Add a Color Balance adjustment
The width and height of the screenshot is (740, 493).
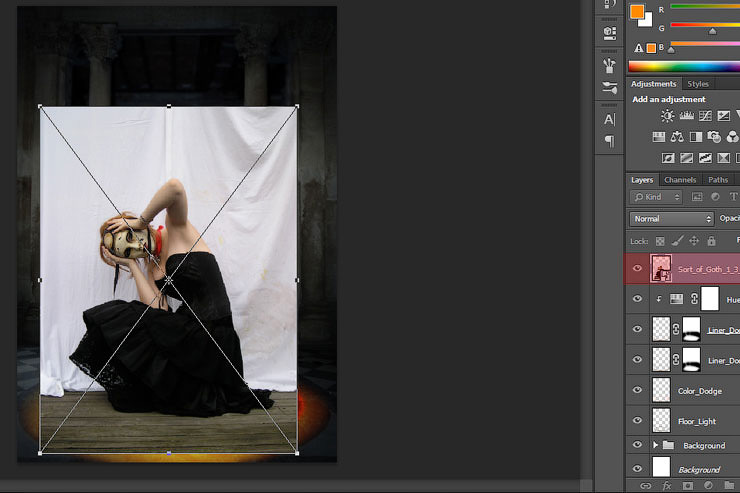(x=677, y=137)
